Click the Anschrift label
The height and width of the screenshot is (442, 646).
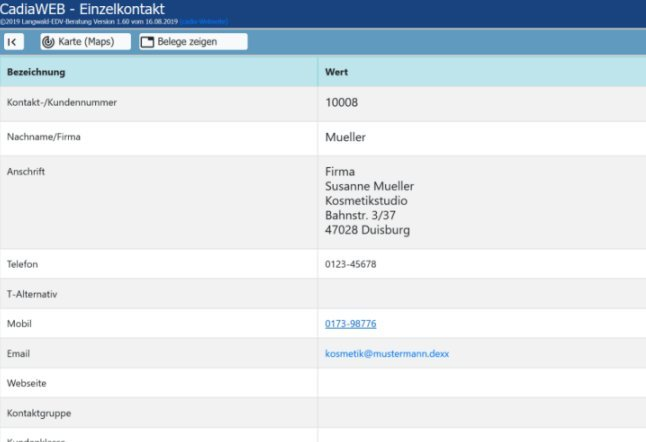[x=26, y=171]
